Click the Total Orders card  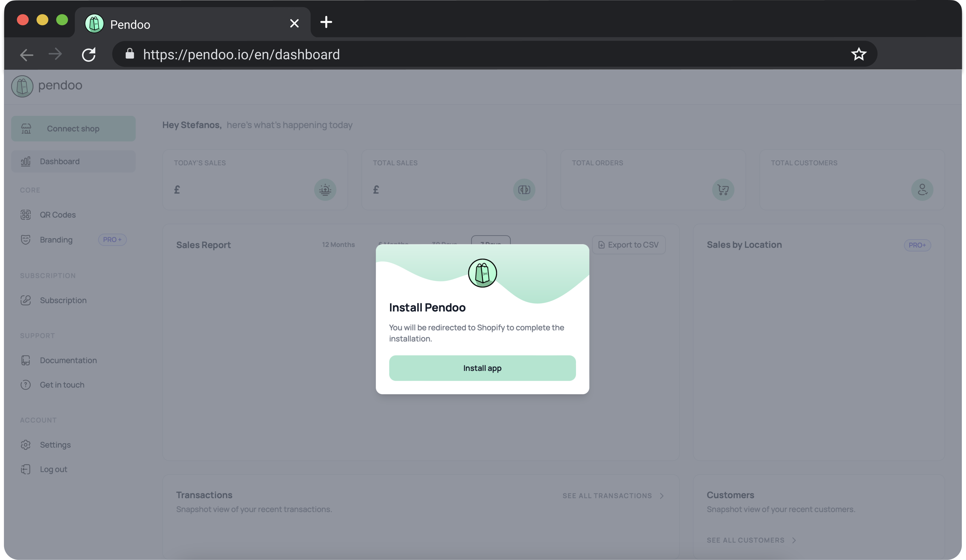[653, 180]
